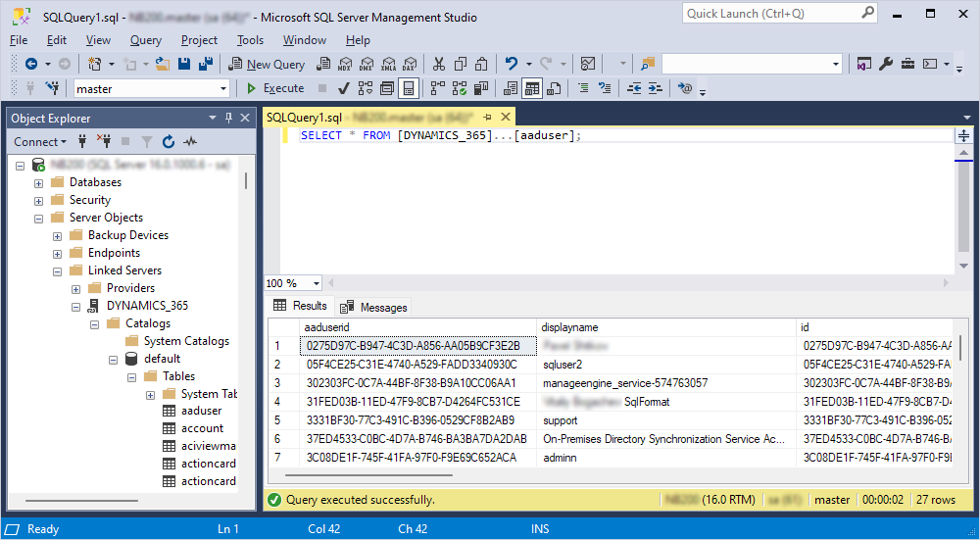Click the Specify Values for Template Parameters icon

686,89
